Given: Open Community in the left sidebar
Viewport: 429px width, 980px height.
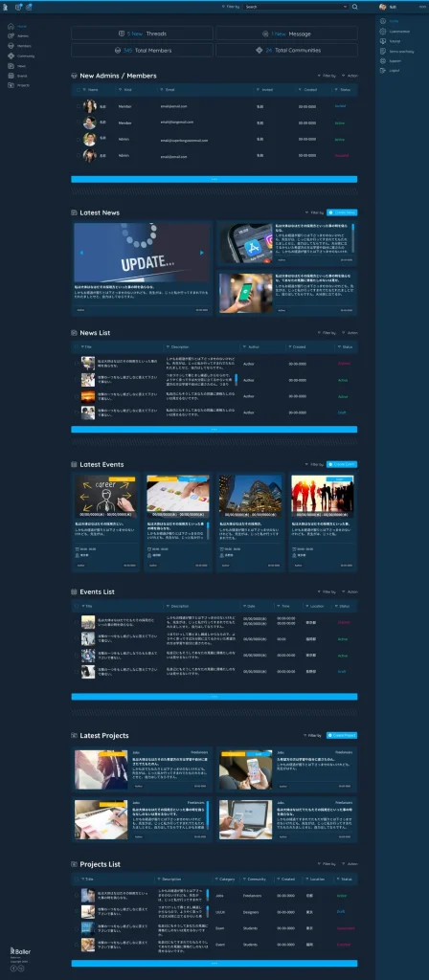Looking at the screenshot, I should [21, 56].
